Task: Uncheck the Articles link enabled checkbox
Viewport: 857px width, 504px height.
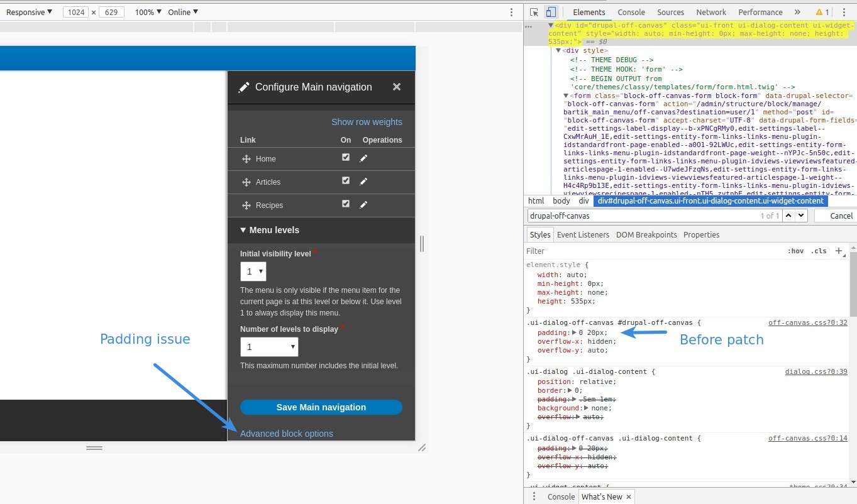Action: 345,180
